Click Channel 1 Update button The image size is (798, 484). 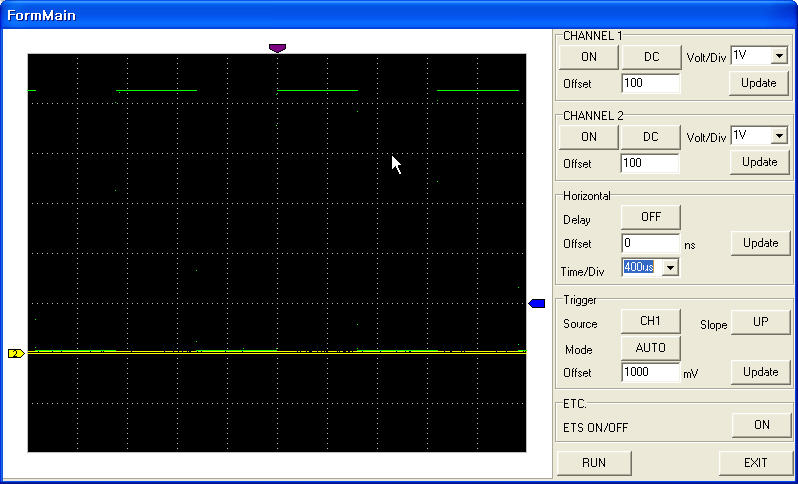pyautogui.click(x=758, y=83)
